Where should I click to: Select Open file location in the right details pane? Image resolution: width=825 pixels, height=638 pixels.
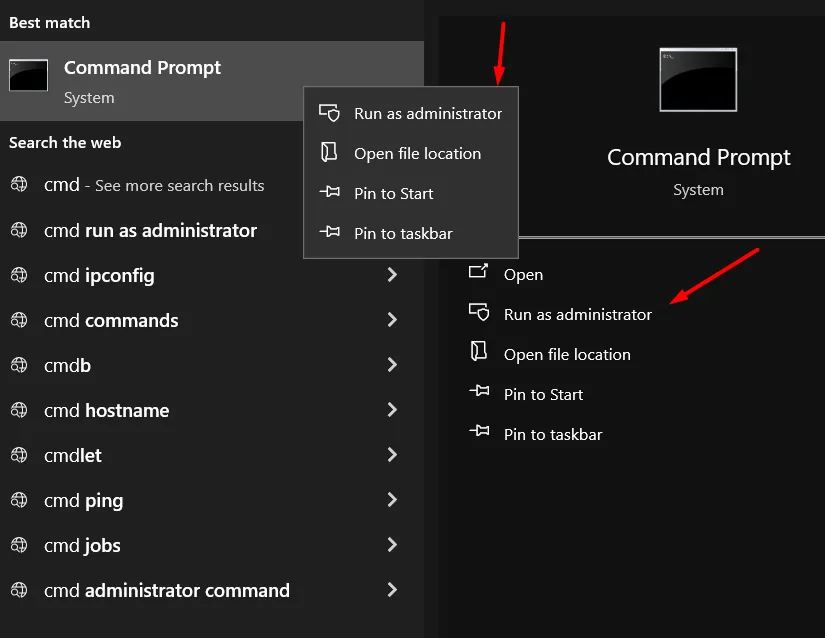coord(567,355)
